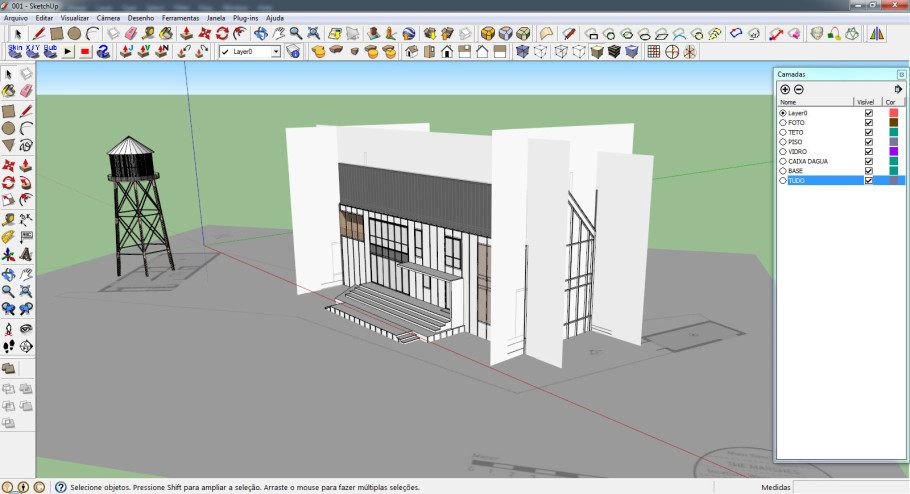Select the Section Plane tool

point(26,347)
